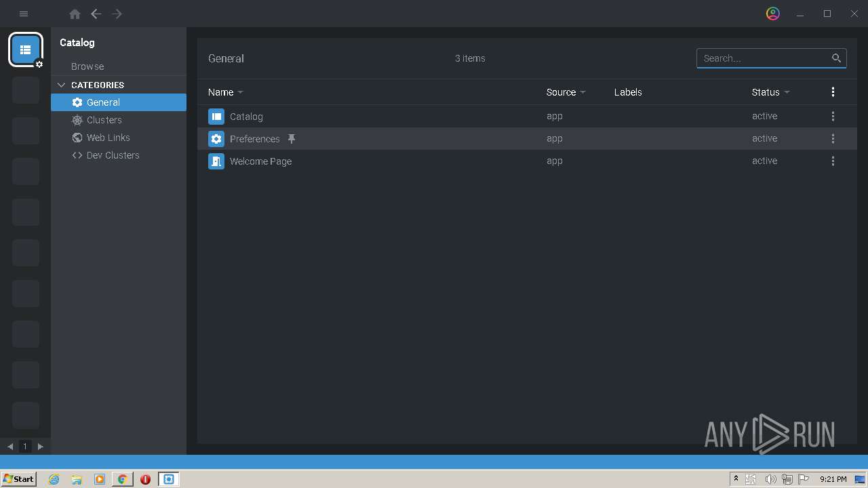This screenshot has height=488, width=868.
Task: Go to the home icon
Action: (75, 14)
